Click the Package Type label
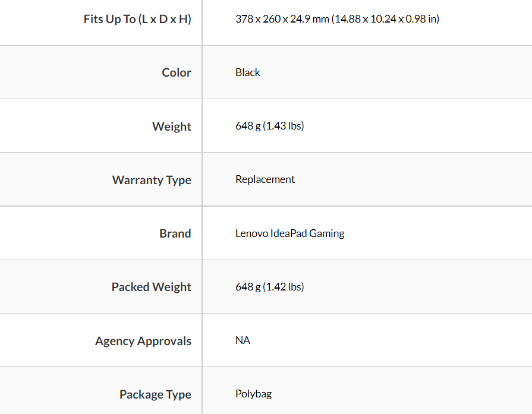This screenshot has height=414, width=532. [x=155, y=394]
